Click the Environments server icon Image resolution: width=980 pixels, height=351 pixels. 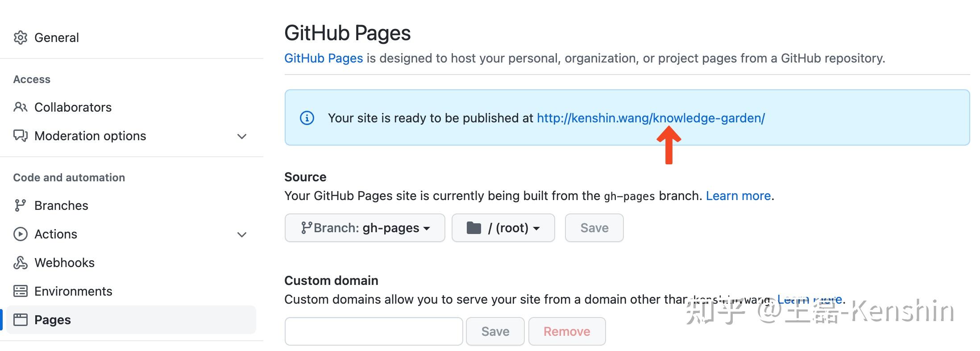click(21, 291)
